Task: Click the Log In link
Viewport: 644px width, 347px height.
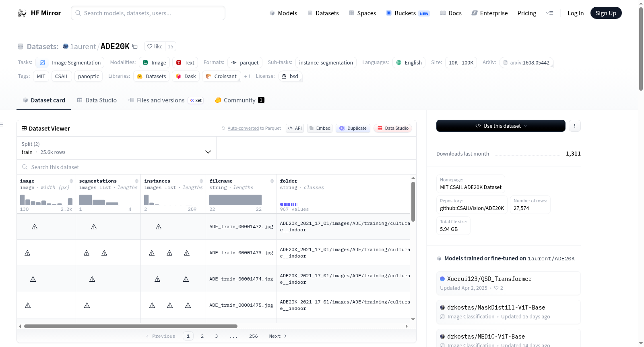Action: tap(576, 13)
